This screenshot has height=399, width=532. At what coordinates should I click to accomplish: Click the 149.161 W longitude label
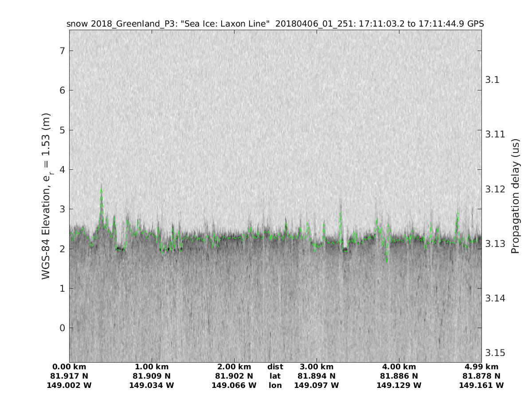[481, 386]
